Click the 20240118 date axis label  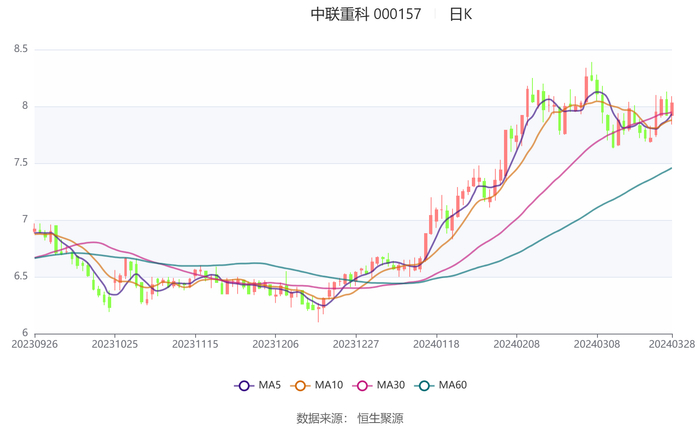436,344
